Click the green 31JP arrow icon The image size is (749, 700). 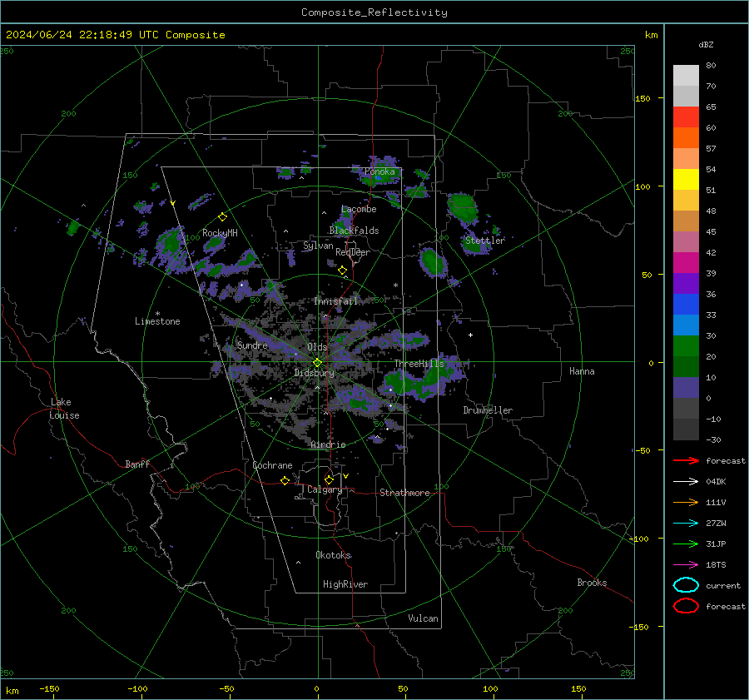click(686, 544)
